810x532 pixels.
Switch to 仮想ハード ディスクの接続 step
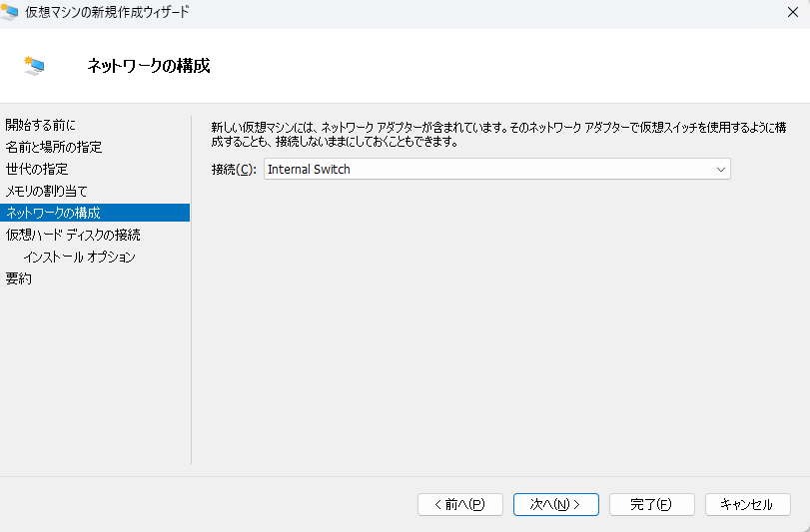tap(73, 235)
